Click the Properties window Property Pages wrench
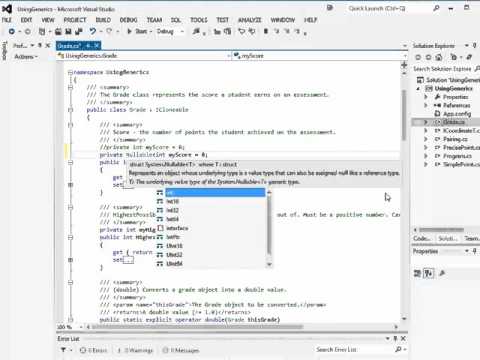The height and width of the screenshot is (360, 480). pyautogui.click(x=442, y=274)
